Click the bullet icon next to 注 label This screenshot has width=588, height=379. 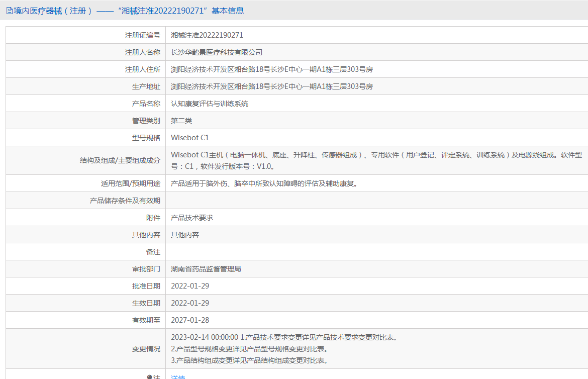tap(149, 377)
